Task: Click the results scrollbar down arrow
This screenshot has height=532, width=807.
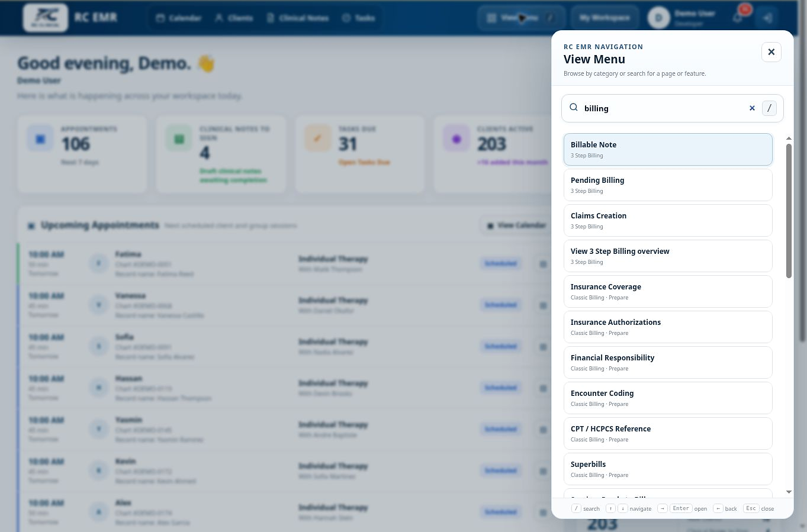Action: coord(789,492)
